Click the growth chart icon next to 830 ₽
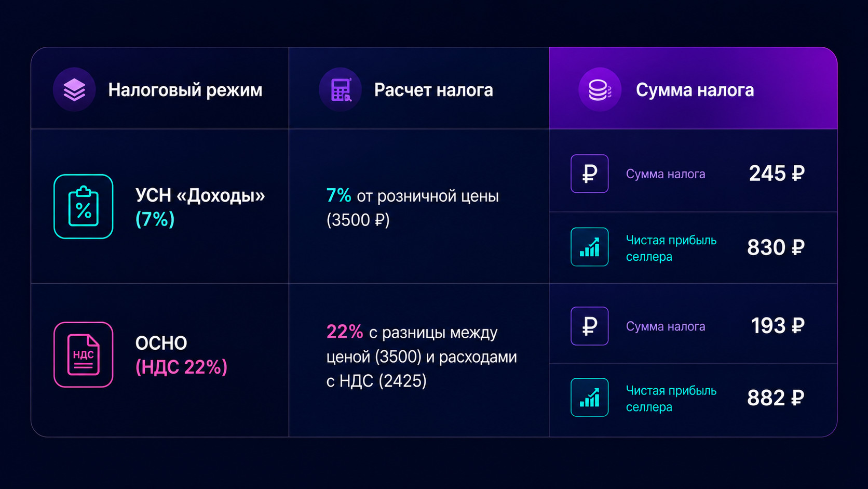The height and width of the screenshot is (489, 868). [590, 247]
